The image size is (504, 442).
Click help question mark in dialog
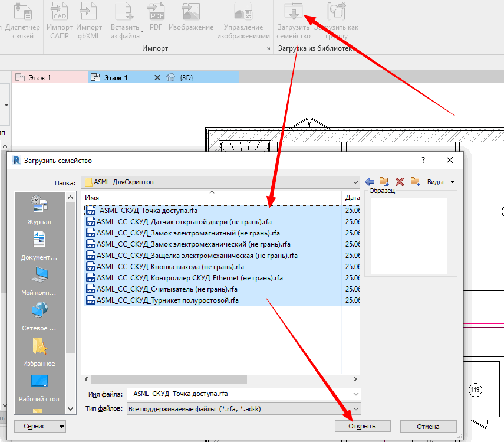[x=423, y=160]
